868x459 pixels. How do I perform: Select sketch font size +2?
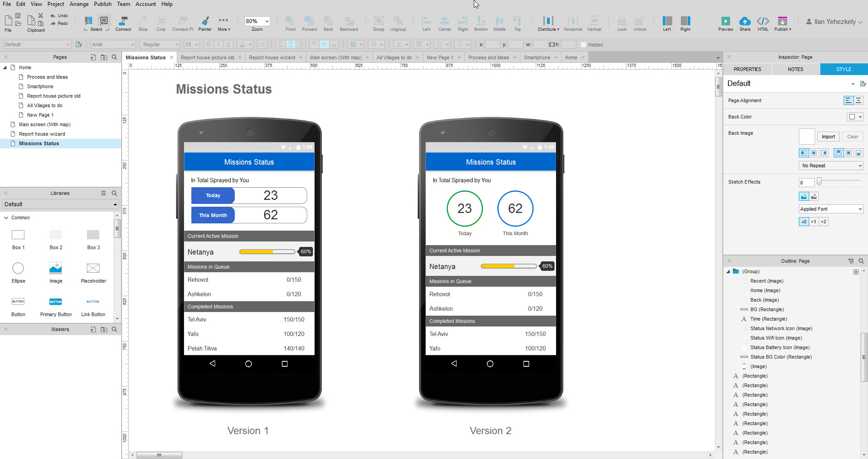coord(824,222)
